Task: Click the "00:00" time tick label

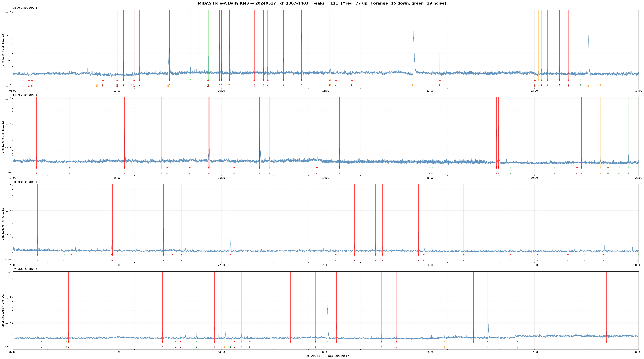Action: point(430,265)
